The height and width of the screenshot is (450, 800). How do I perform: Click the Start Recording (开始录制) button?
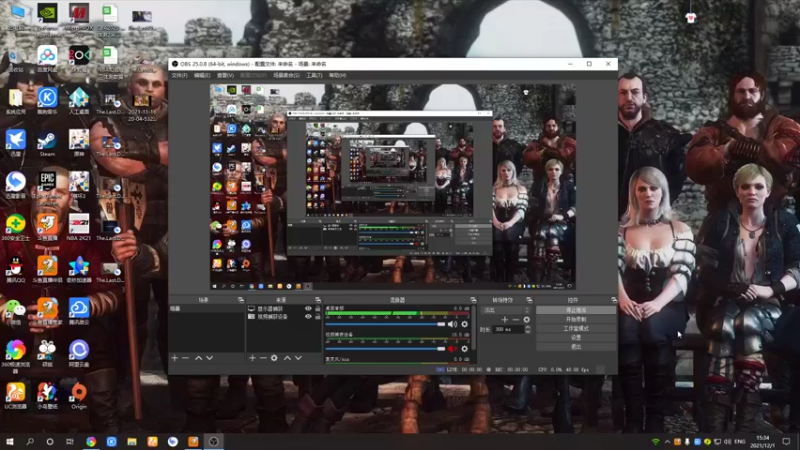coord(576,319)
